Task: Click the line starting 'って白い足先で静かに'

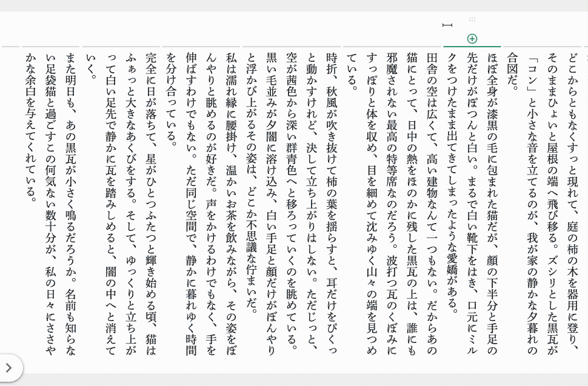Action: click(110, 204)
